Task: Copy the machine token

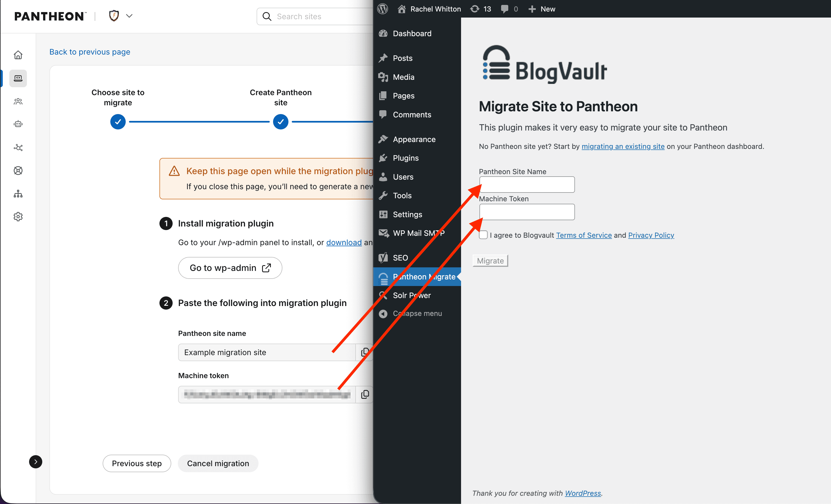Action: point(364,394)
